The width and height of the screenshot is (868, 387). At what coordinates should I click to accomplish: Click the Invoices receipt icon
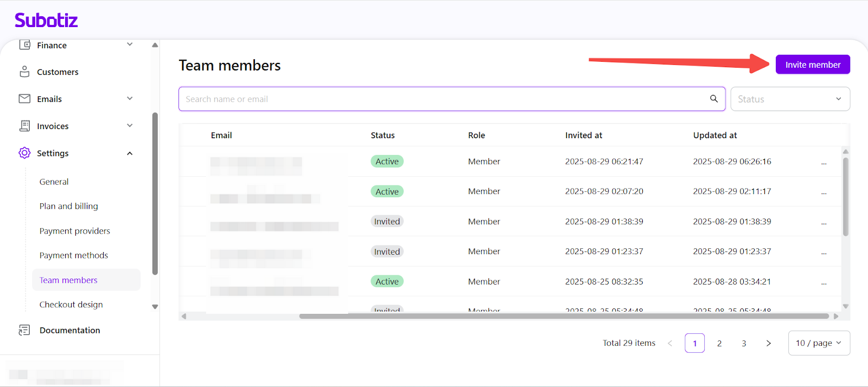coord(24,126)
